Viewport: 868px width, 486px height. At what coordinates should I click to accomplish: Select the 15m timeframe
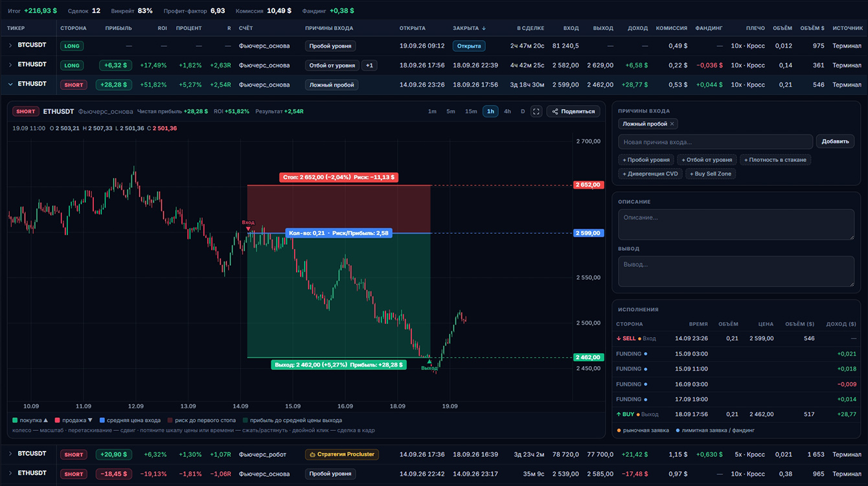(x=471, y=111)
